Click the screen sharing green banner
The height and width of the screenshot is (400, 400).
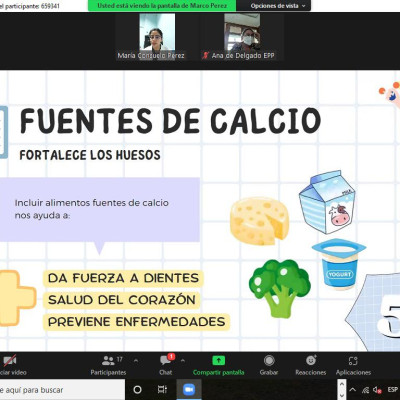click(x=162, y=6)
